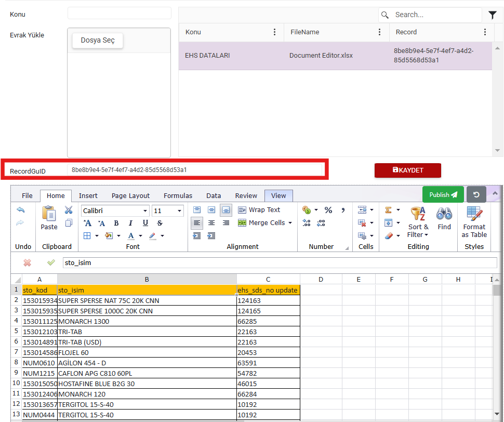Click the Clear Format eraser pen icon

152,236
